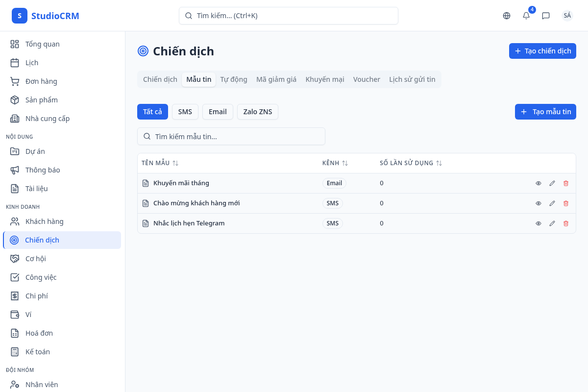Switch to the Mã giảm giá tab

point(276,79)
